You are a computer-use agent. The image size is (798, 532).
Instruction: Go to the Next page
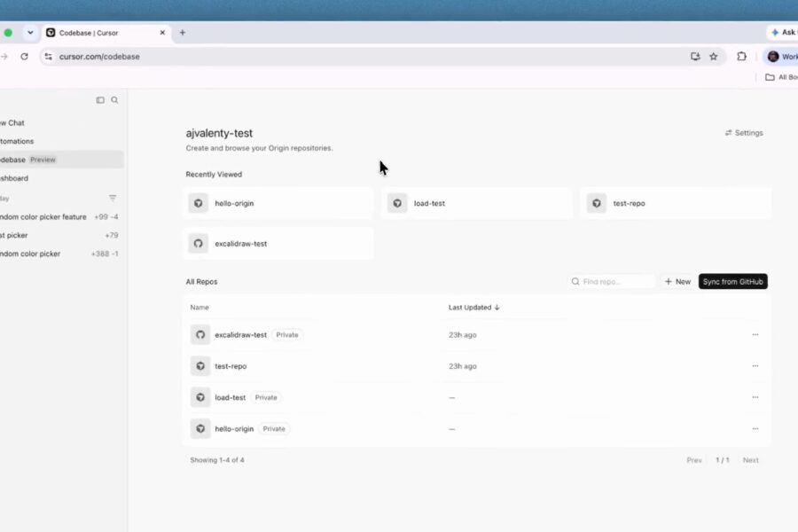click(751, 460)
